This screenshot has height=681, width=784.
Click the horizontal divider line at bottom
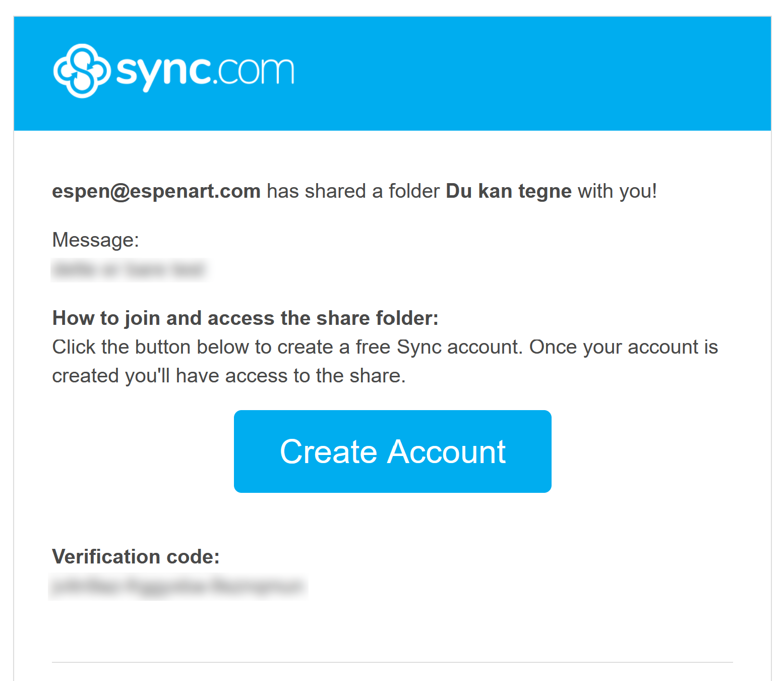(x=392, y=662)
